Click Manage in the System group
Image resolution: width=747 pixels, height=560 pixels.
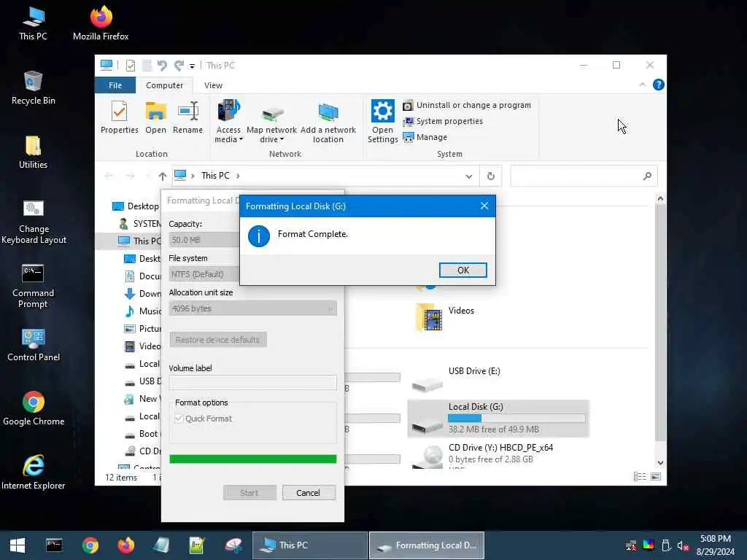pos(425,137)
